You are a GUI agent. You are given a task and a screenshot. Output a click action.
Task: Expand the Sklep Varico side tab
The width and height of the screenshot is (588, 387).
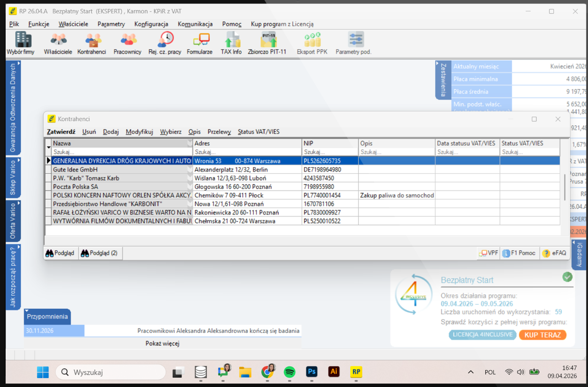[13, 177]
